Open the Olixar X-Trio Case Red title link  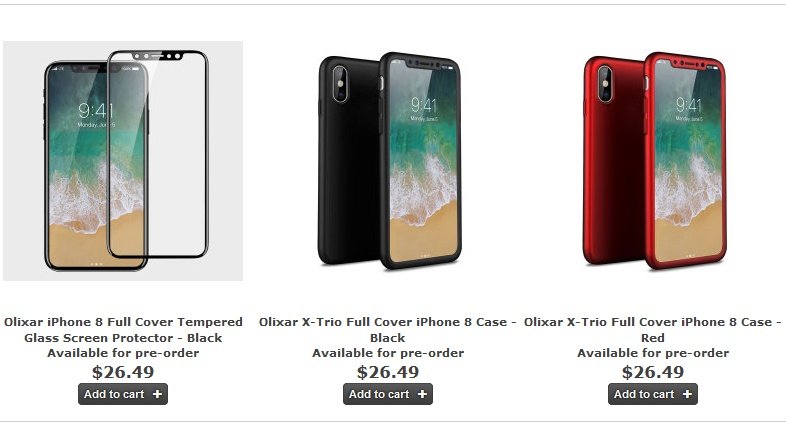tap(653, 330)
